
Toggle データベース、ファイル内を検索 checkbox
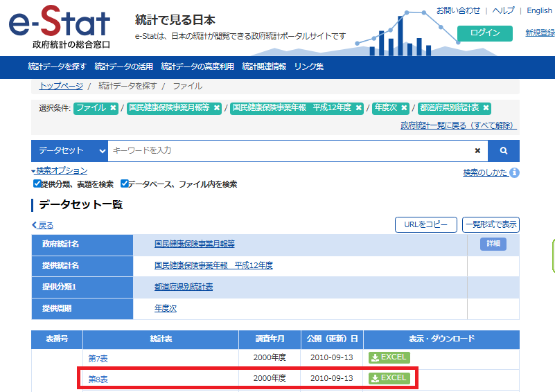coord(124,184)
